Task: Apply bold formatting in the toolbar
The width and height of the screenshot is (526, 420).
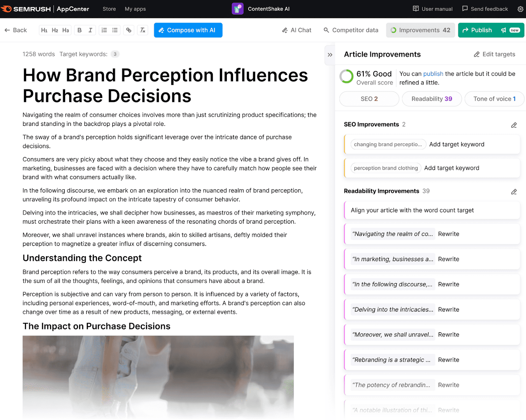Action: click(79, 30)
